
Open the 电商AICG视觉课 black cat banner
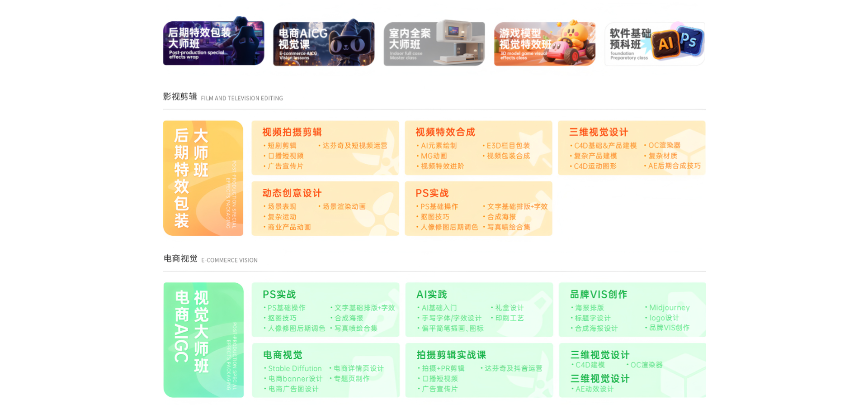324,43
